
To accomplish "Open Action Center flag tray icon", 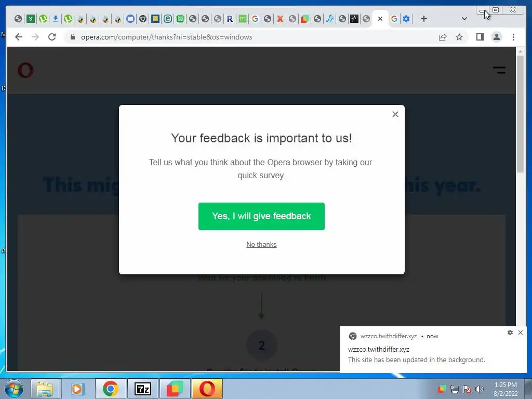I will coord(467,389).
